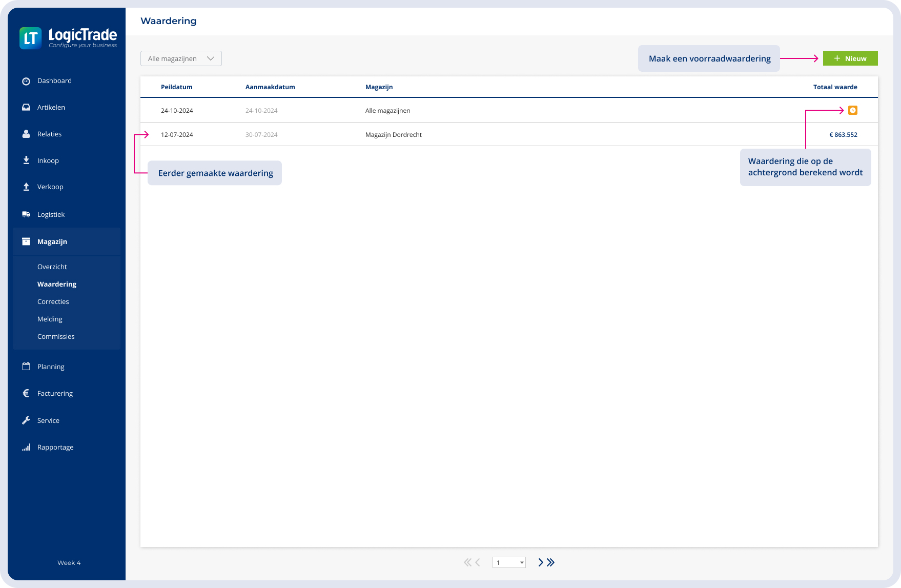Click the orange clock pending-valuation icon

pyautogui.click(x=852, y=110)
